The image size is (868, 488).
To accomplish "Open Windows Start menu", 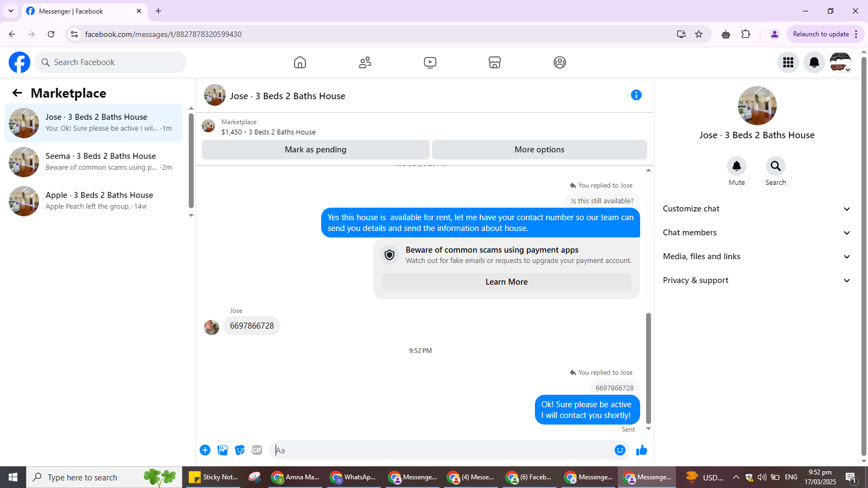I will coord(13,477).
